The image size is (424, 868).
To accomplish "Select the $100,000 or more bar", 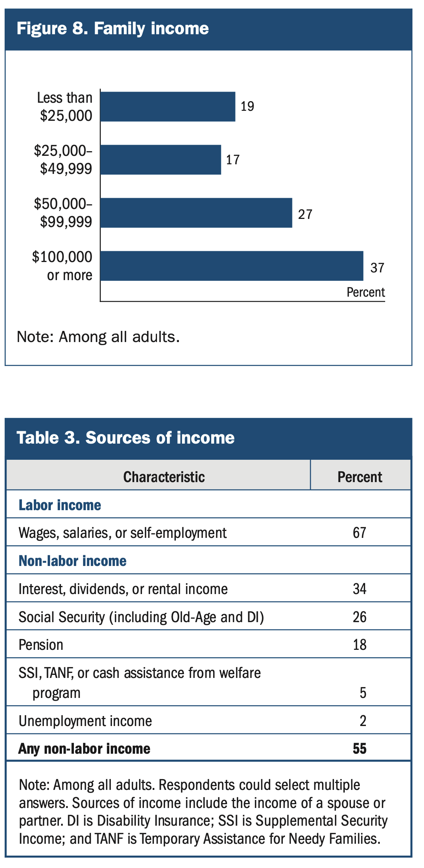I will tap(232, 266).
